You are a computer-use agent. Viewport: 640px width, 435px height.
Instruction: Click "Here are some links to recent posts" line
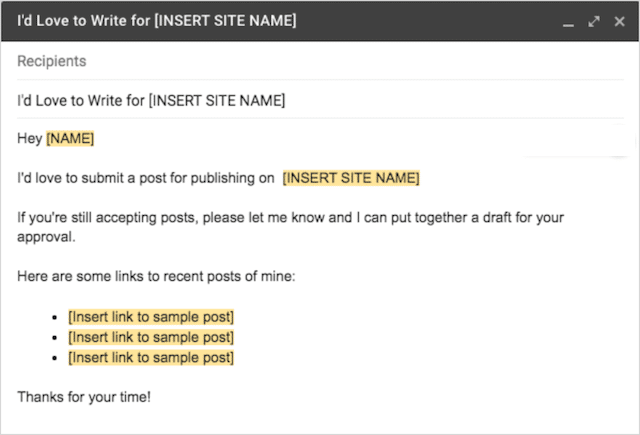click(156, 277)
